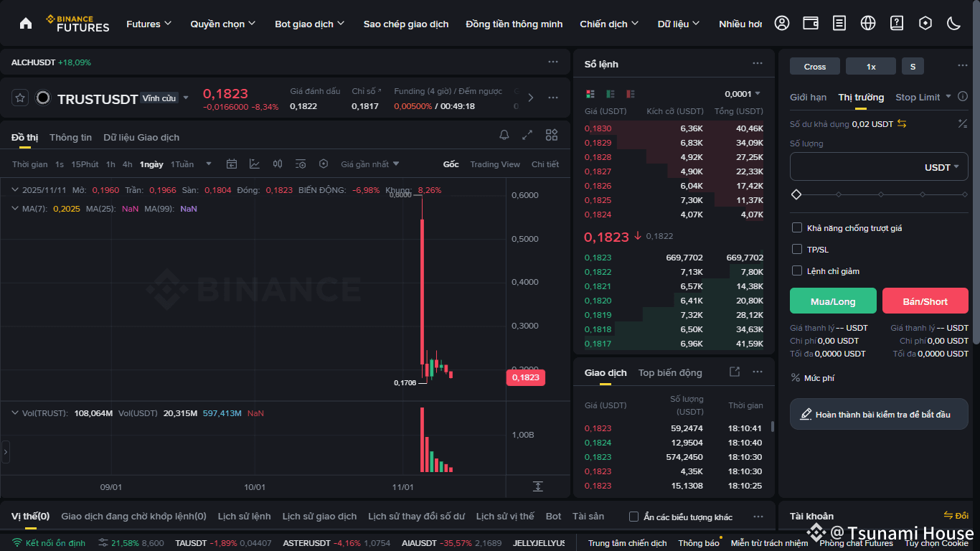
Task: Change order book precision 0,0001 dropdown
Action: pos(743,94)
